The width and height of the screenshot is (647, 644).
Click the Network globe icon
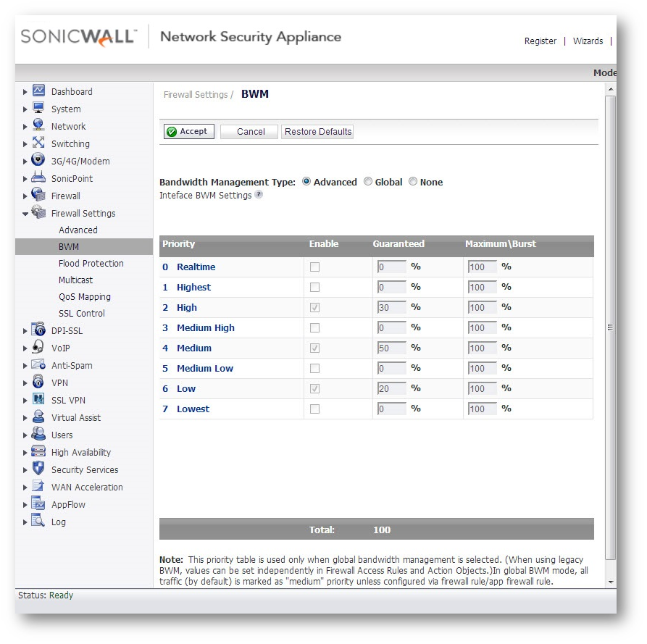pos(38,126)
